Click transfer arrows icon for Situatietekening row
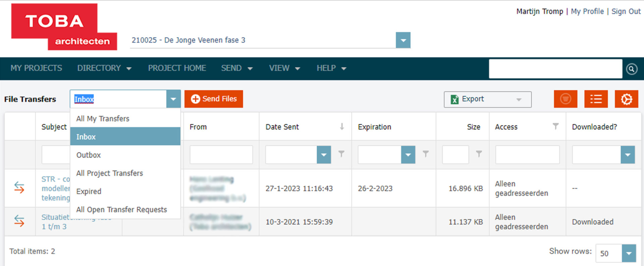This screenshot has width=644, height=266. click(19, 221)
